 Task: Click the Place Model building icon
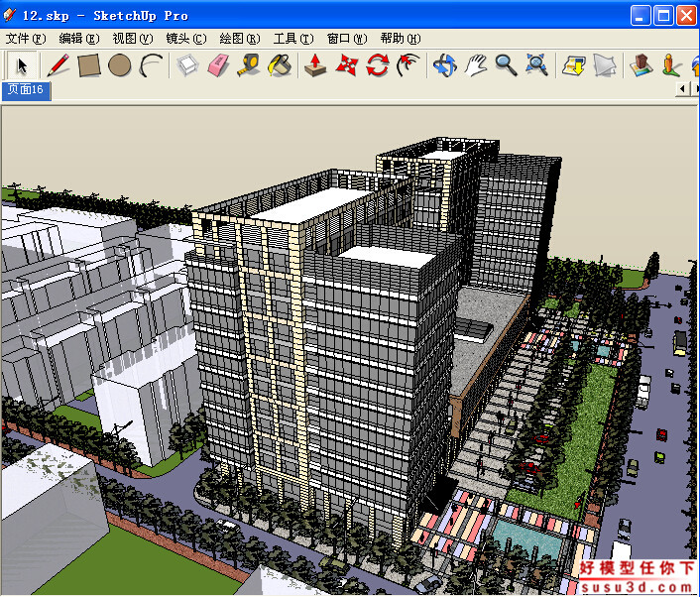(x=642, y=65)
